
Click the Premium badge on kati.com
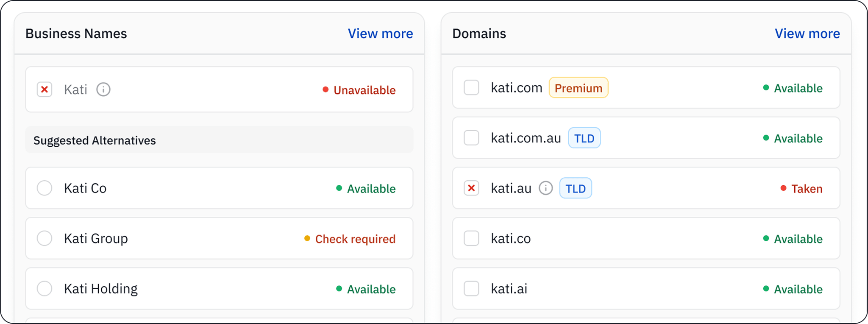point(579,88)
